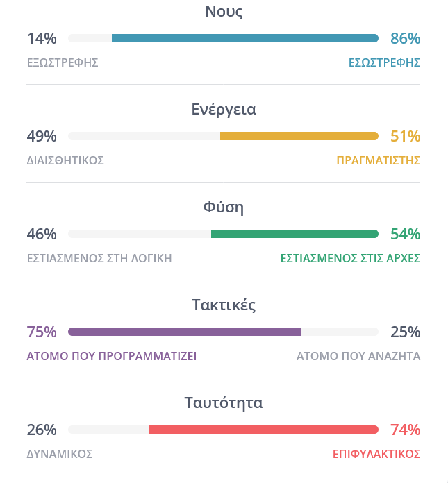Click the yellow Ενέργεια progress bar

click(x=299, y=136)
